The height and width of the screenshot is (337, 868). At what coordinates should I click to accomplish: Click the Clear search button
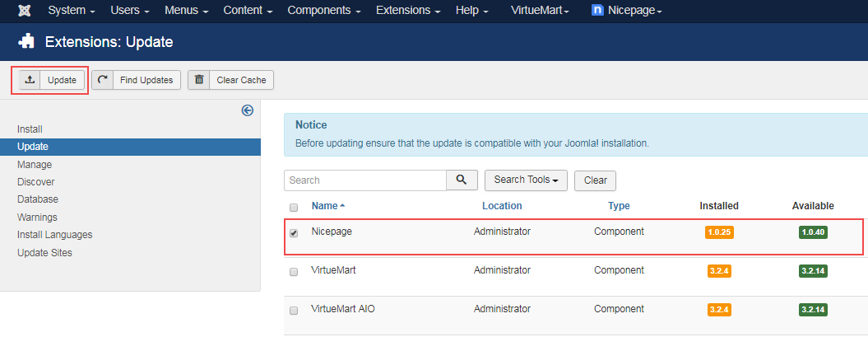595,180
